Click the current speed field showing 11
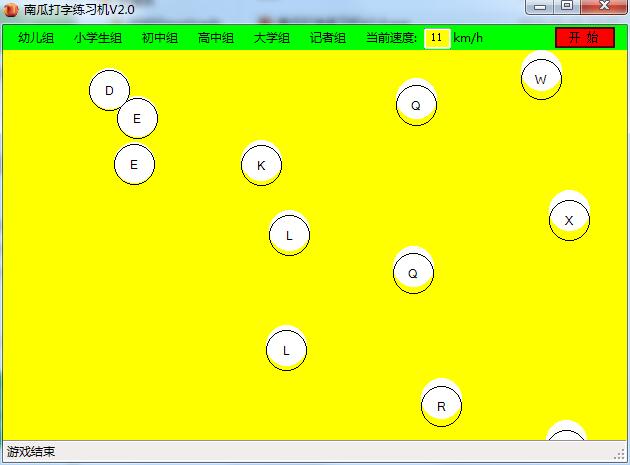This screenshot has height=465, width=630. point(437,38)
